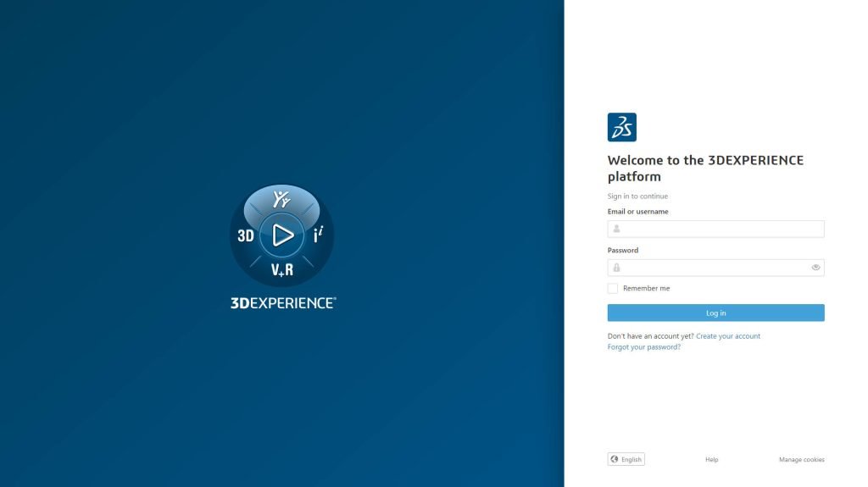The image size is (868, 487).
Task: Click the Welcome to the 3DEXPERIENCE platform heading
Action: click(706, 169)
